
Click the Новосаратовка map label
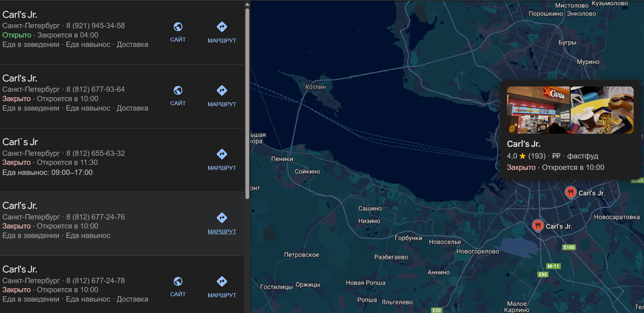click(x=617, y=217)
